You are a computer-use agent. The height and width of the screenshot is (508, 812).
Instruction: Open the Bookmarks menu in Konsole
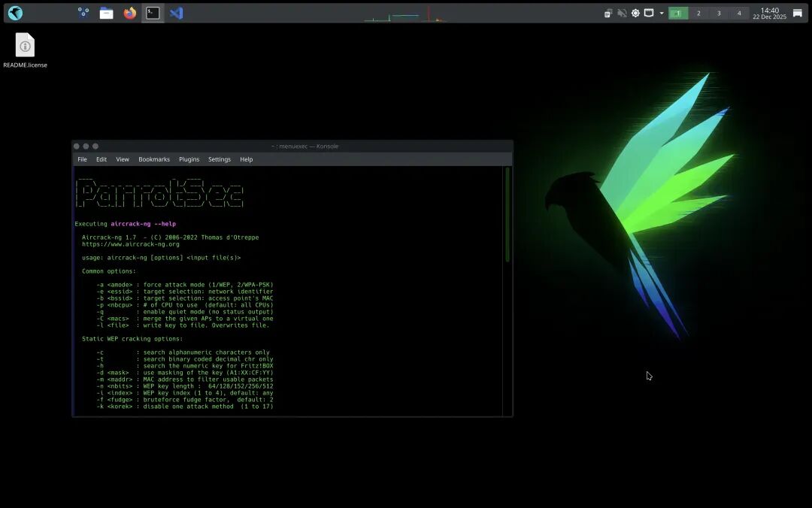[153, 159]
